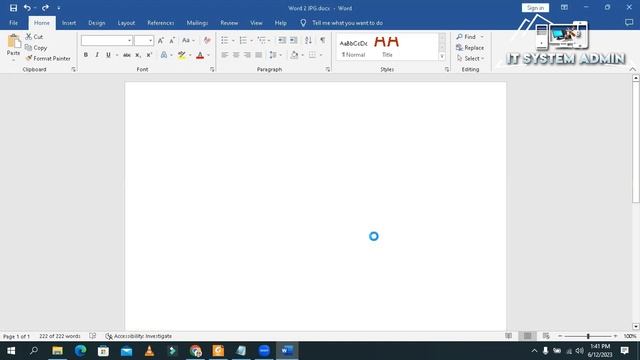The height and width of the screenshot is (360, 640).
Task: Save the document from Quick Access Toolbar
Action: click(13, 8)
